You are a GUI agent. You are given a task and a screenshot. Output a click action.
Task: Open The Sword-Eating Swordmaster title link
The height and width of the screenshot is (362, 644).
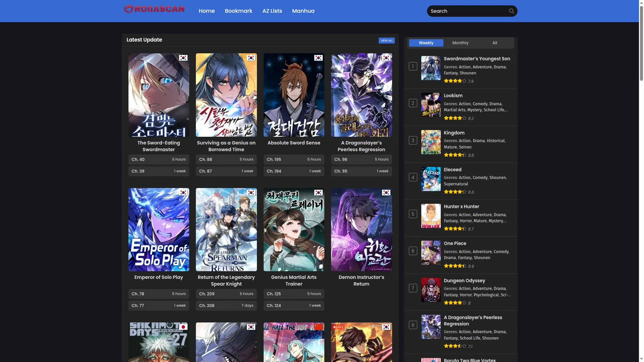(159, 146)
